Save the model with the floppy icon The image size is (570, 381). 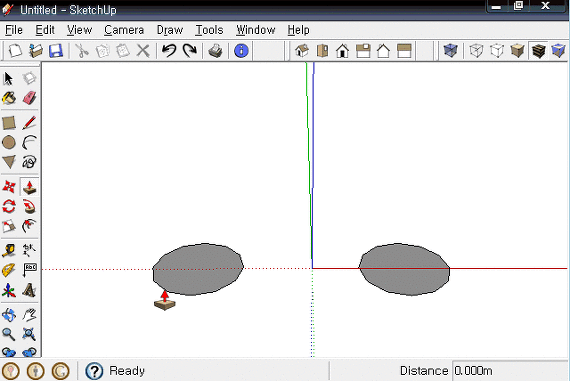(x=56, y=51)
